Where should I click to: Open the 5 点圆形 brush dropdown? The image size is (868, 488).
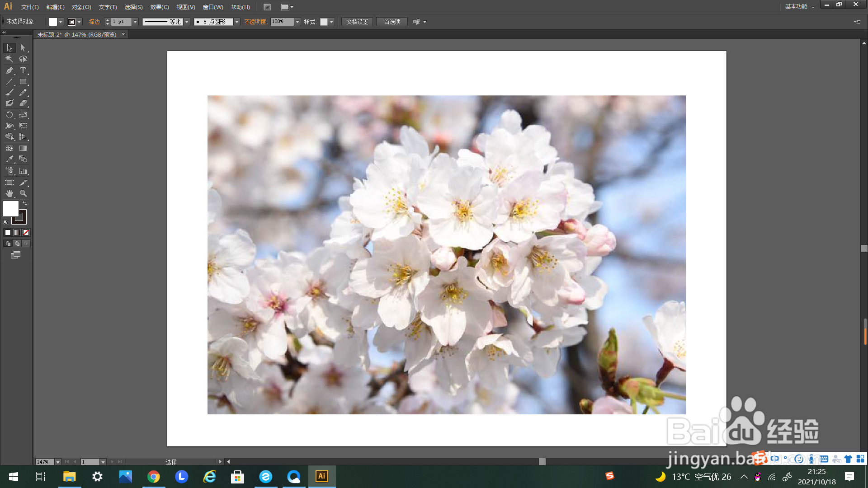pos(236,22)
